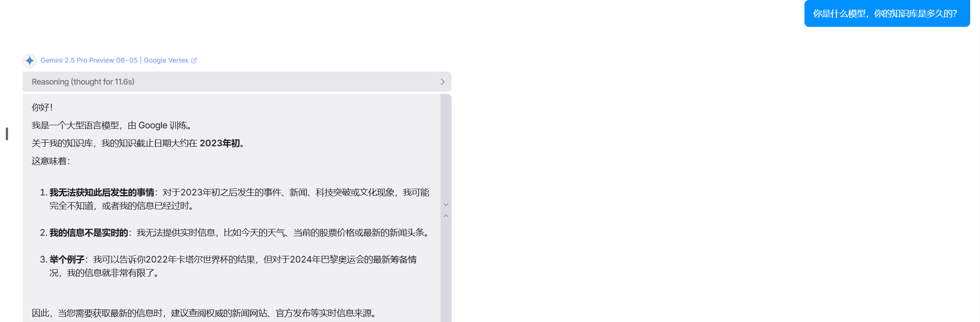980x322 pixels.
Task: Open the Gemini 2.5 Pro Preview 06-05 link
Action: click(89, 60)
